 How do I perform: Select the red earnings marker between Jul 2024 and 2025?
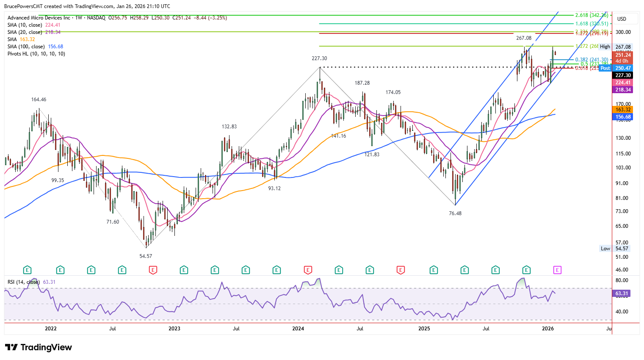pos(401,270)
